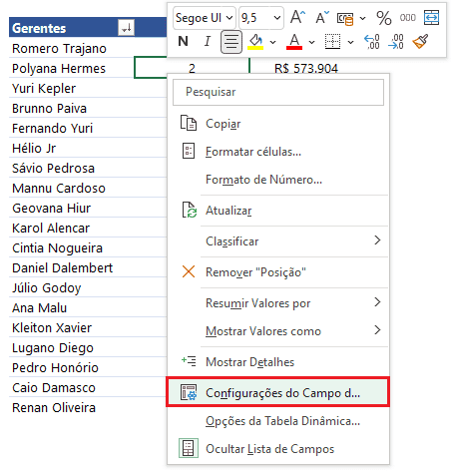Expand fill color dropdown arrow
The height and width of the screenshot is (476, 451).
pos(272,42)
